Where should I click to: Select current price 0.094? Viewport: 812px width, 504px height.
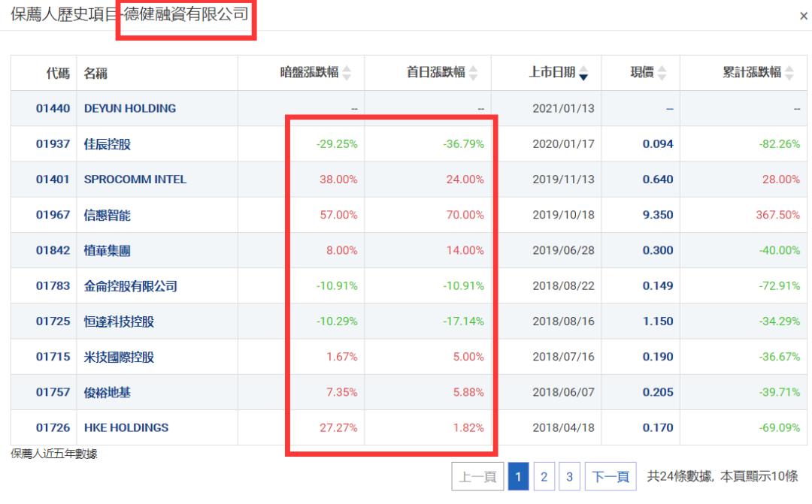point(658,144)
